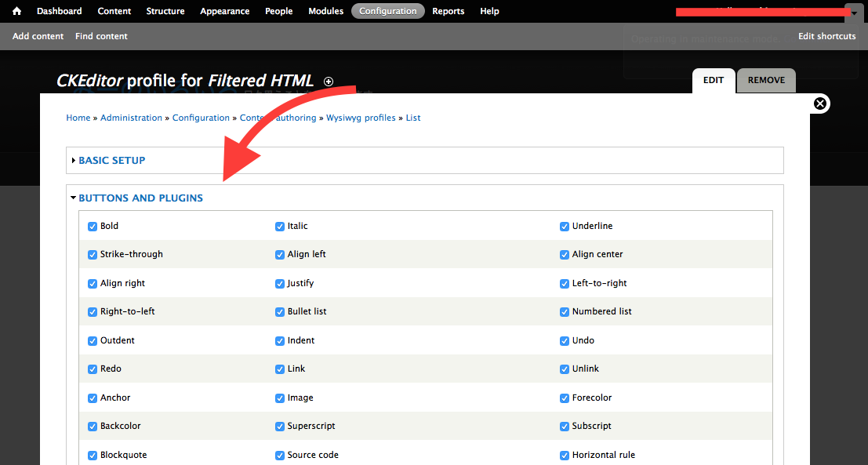Click Edit shortcuts link
Image resolution: width=868 pixels, height=465 pixels.
pyautogui.click(x=827, y=36)
